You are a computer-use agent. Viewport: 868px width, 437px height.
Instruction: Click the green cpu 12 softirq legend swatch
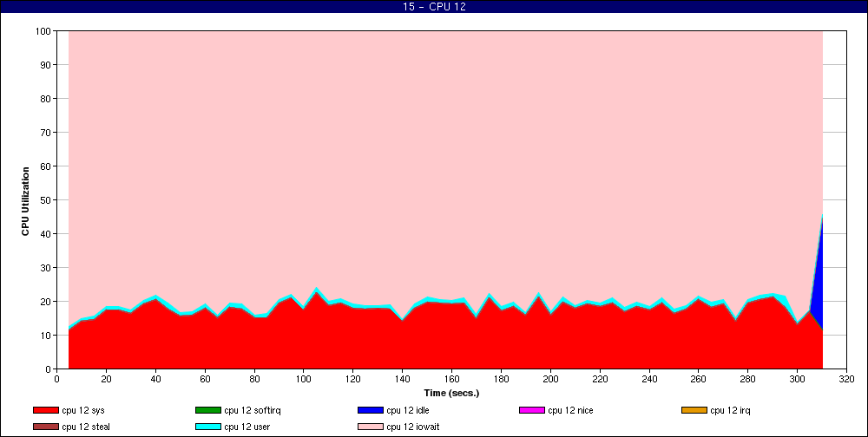[x=207, y=410]
